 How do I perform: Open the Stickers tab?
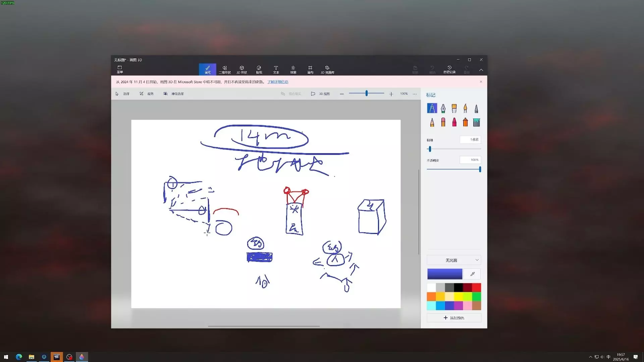259,69
